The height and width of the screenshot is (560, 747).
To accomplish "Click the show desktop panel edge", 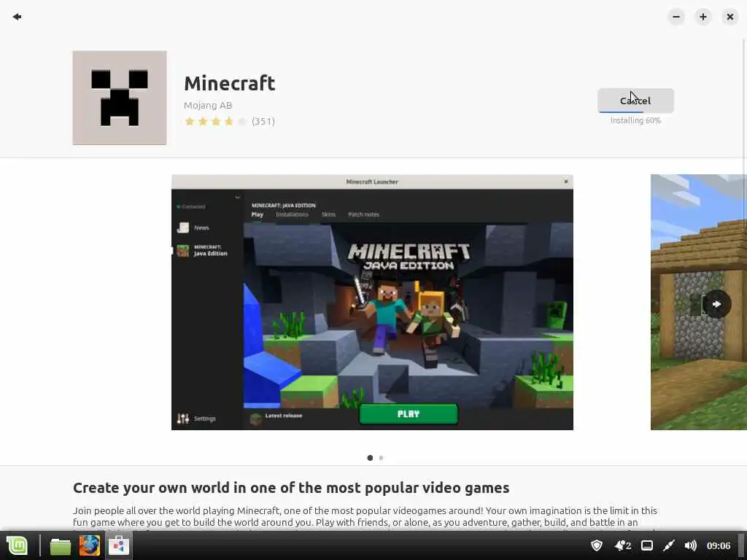I will click(x=742, y=545).
